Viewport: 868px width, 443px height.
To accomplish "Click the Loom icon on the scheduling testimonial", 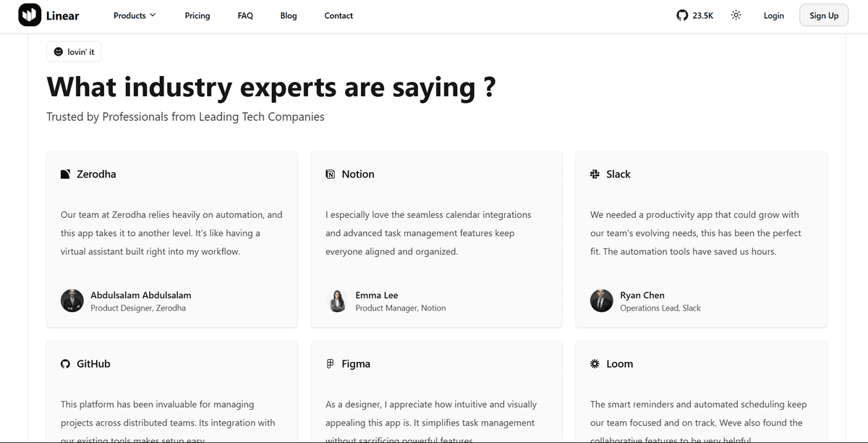I will click(595, 363).
